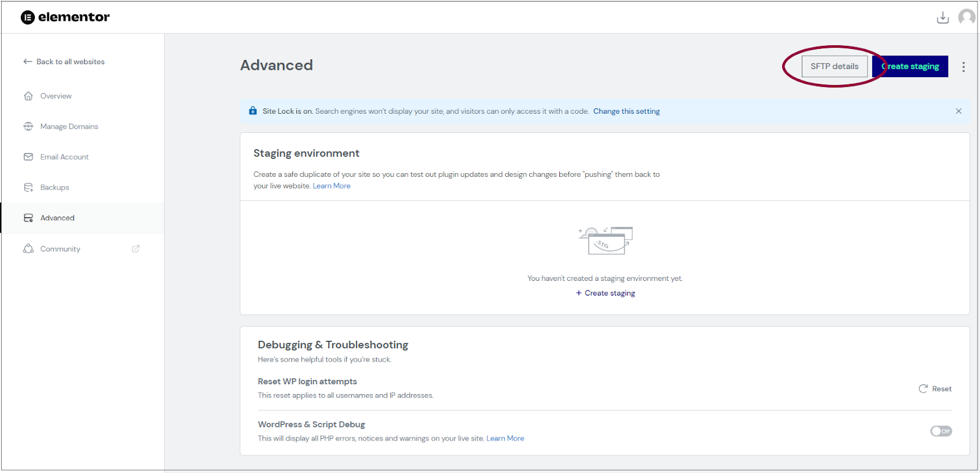This screenshot has width=980, height=473.
Task: Open the user profile avatar
Action: (x=967, y=17)
